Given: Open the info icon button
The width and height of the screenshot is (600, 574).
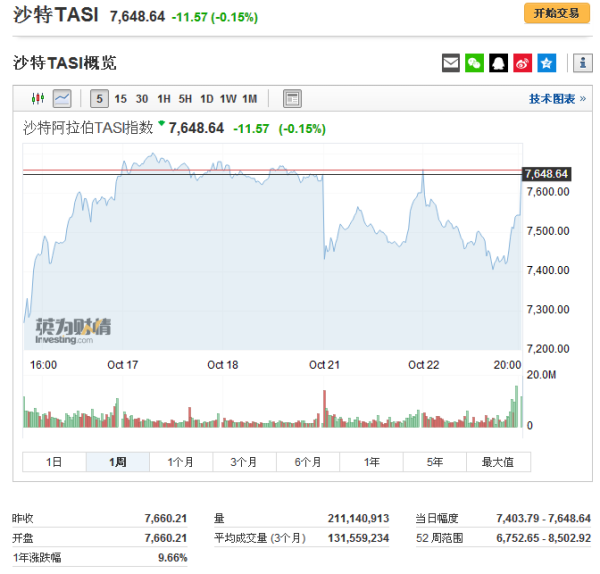Looking at the screenshot, I should click(x=582, y=63).
